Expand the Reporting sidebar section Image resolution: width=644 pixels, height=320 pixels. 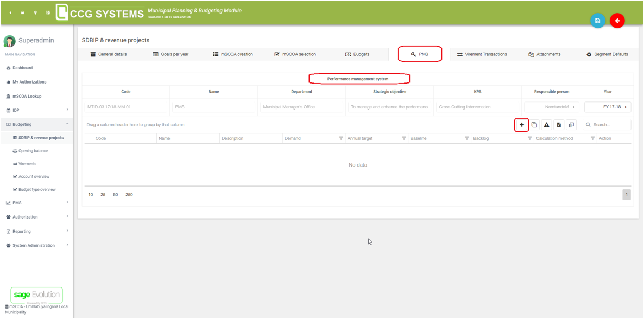pyautogui.click(x=36, y=231)
